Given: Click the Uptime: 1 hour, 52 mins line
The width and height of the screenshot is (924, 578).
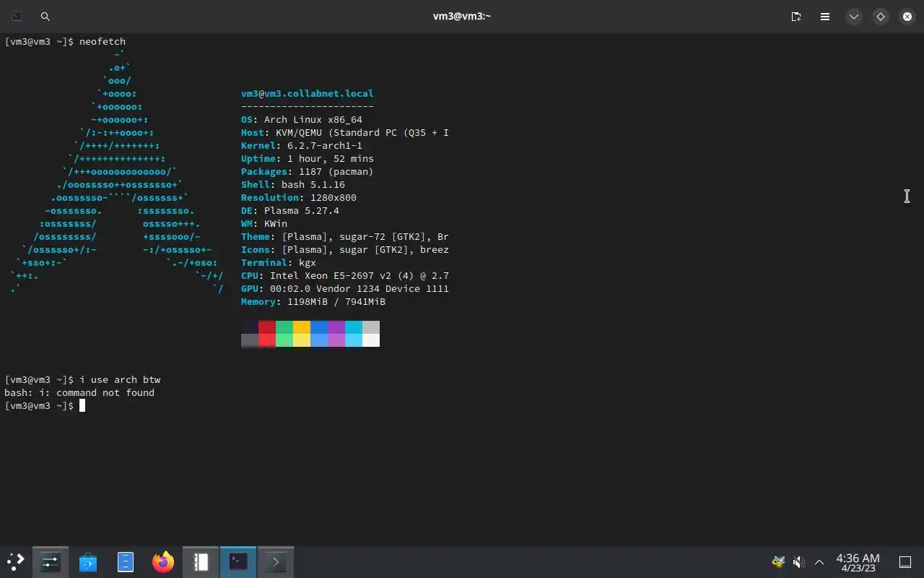Looking at the screenshot, I should pos(308,158).
